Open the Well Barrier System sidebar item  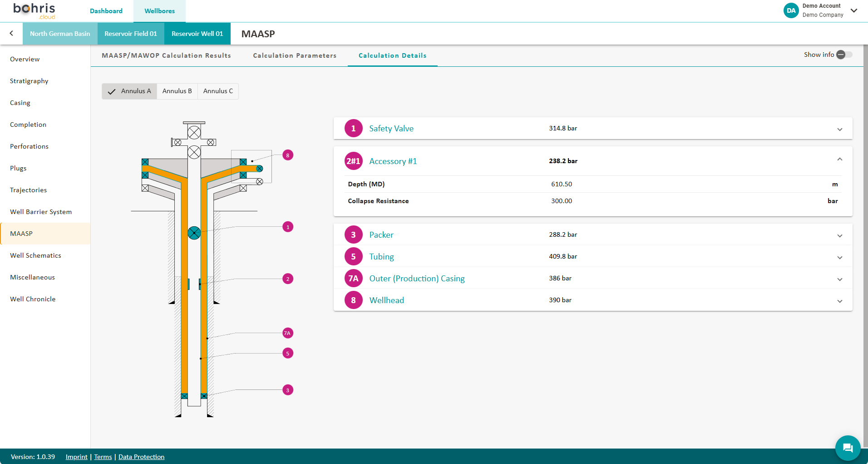click(41, 212)
